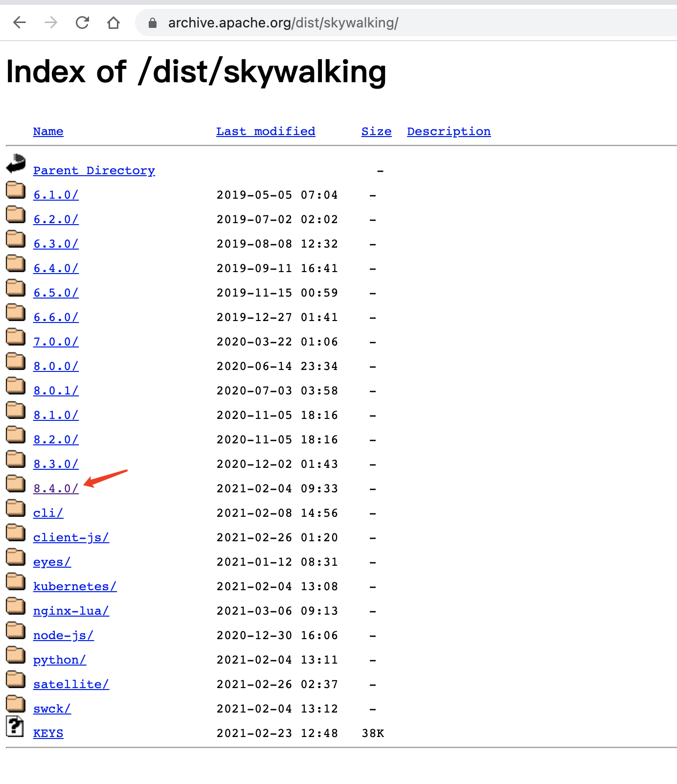Click the Index of /dist/skywalking heading
Viewport: 677px width, 784px height.
pos(196,72)
